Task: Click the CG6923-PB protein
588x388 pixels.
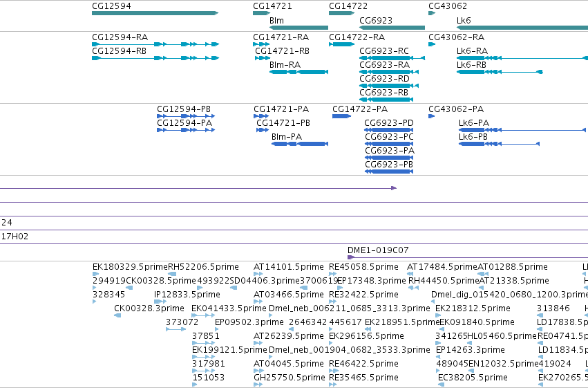Action: pyautogui.click(x=389, y=172)
